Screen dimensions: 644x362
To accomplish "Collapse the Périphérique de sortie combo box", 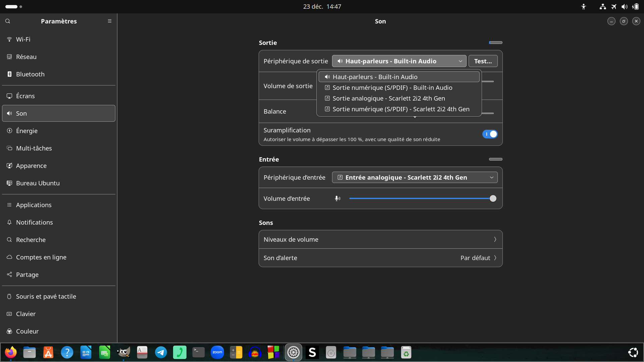I will tap(399, 61).
